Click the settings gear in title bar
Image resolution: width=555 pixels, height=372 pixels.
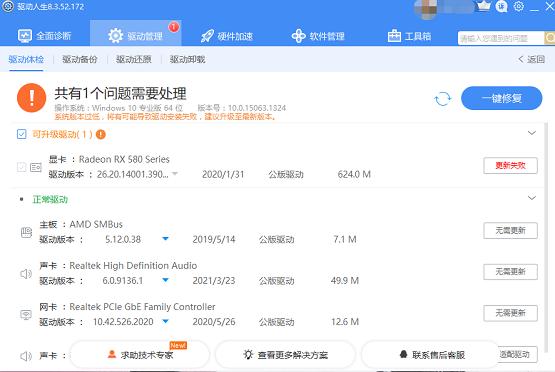click(519, 6)
